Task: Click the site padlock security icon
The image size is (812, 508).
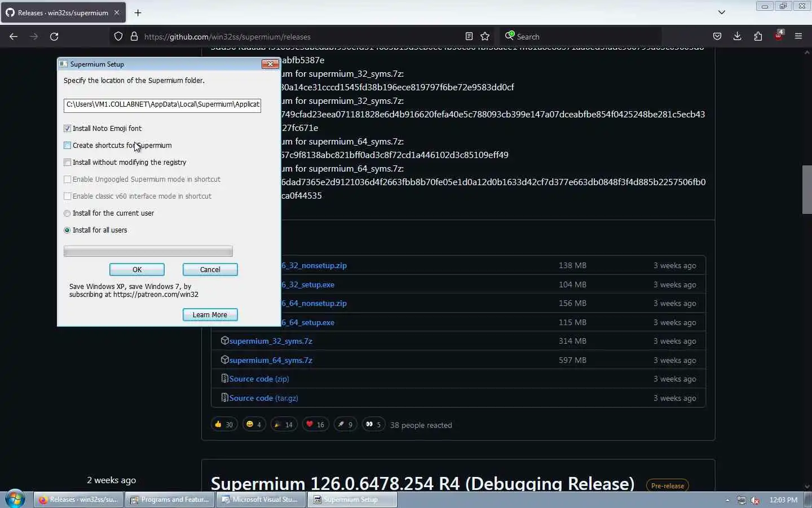Action: [134, 37]
